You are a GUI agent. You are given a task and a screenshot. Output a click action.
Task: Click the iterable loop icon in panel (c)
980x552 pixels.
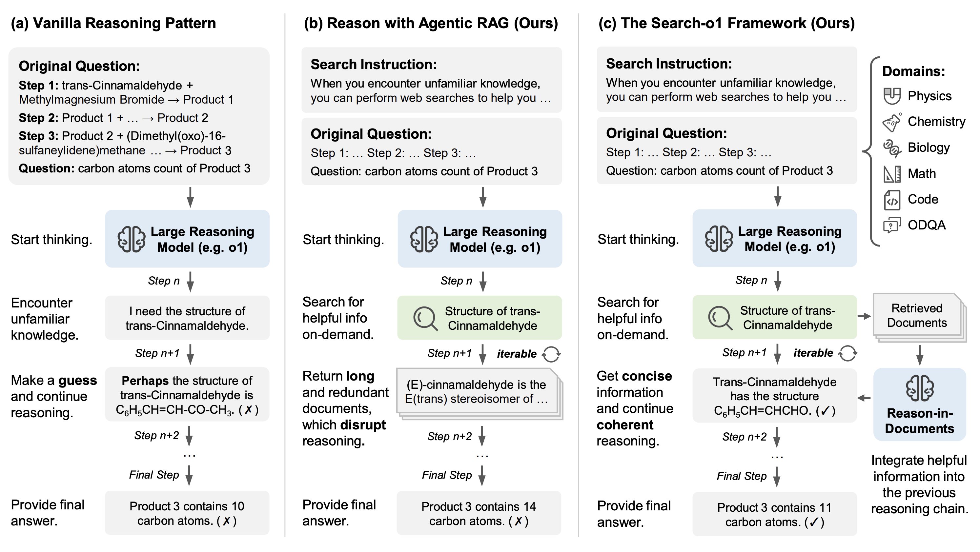click(x=847, y=353)
